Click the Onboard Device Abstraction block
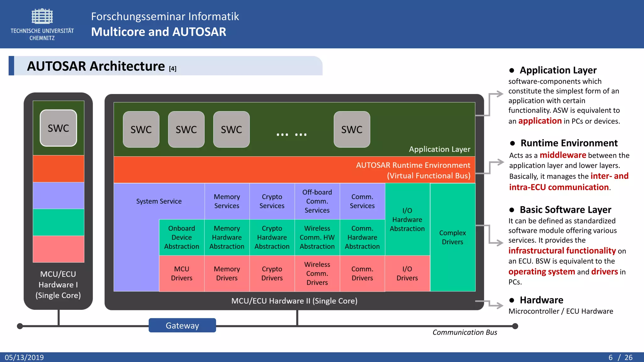This screenshot has width=644, height=362. tap(181, 238)
